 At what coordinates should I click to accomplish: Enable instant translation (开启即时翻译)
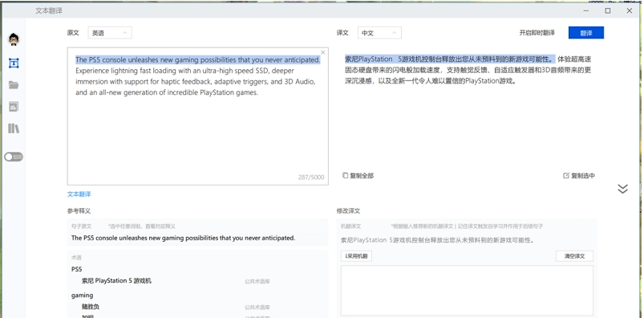tap(537, 33)
